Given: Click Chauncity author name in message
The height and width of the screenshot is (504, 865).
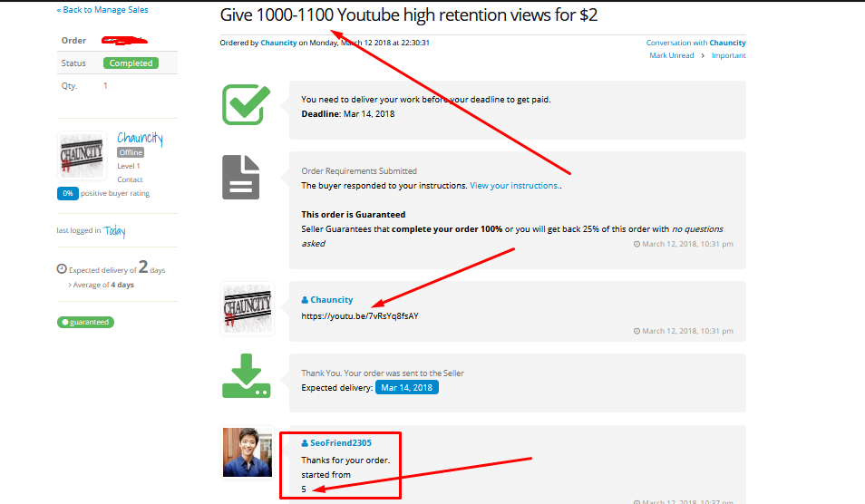Looking at the screenshot, I should (332, 300).
